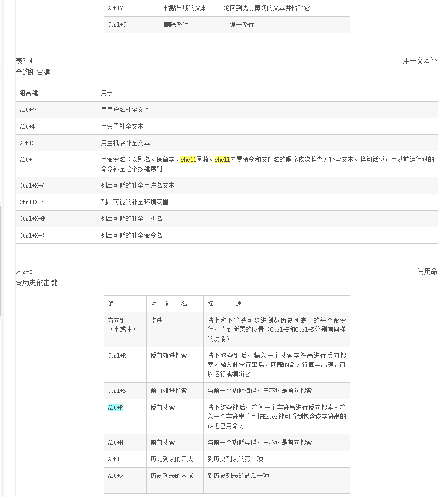Select the Ctrl+C shortcut cell
Screen dimensions: 448x497
tap(132, 25)
